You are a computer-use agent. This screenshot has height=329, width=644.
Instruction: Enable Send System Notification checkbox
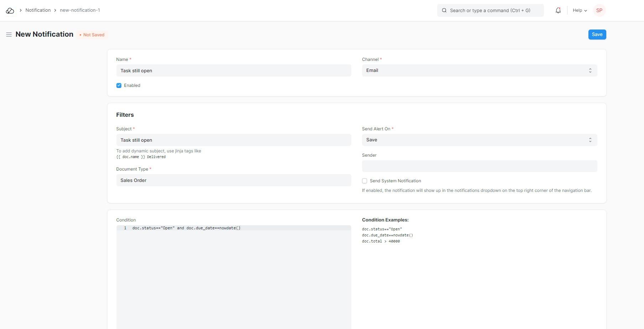point(365,181)
